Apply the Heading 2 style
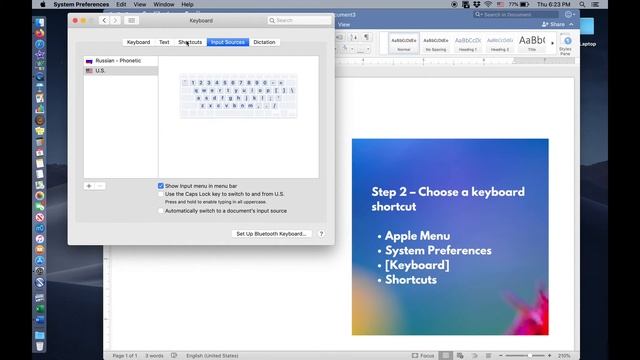 (x=500, y=44)
